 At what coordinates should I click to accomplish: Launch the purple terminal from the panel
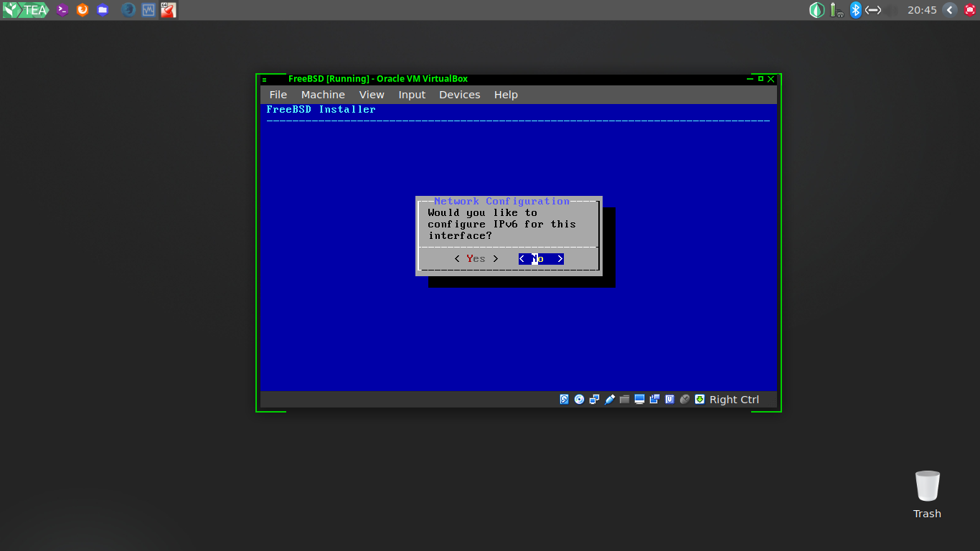click(x=62, y=10)
